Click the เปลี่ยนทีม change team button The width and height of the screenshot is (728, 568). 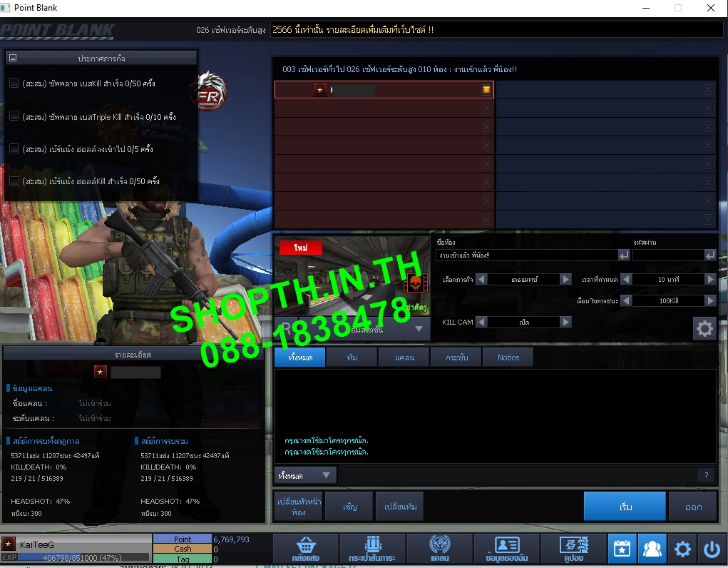400,507
